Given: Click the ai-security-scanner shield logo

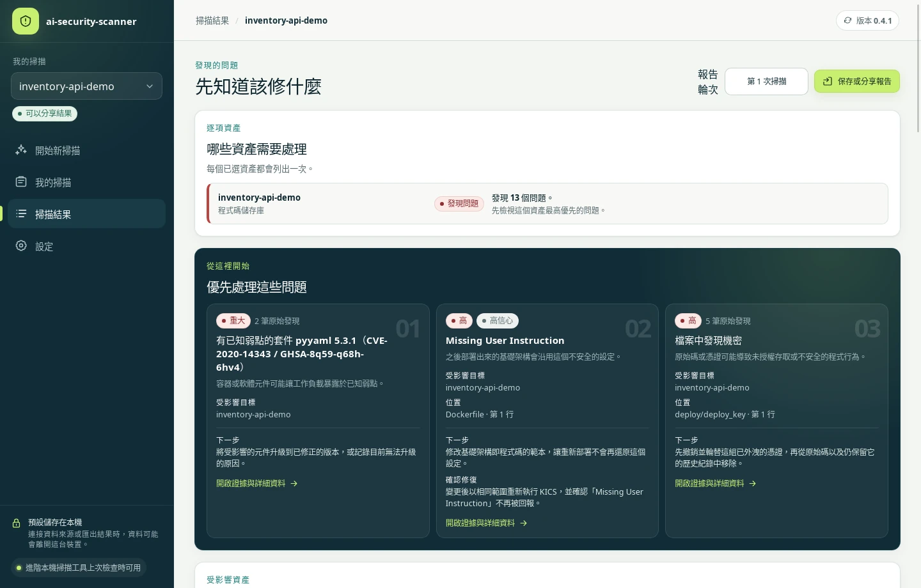Looking at the screenshot, I should click(26, 21).
